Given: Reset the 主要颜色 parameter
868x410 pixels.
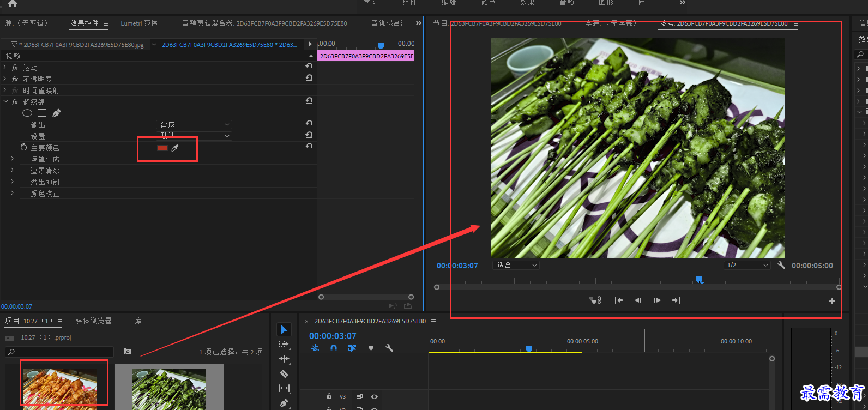Looking at the screenshot, I should tap(309, 146).
